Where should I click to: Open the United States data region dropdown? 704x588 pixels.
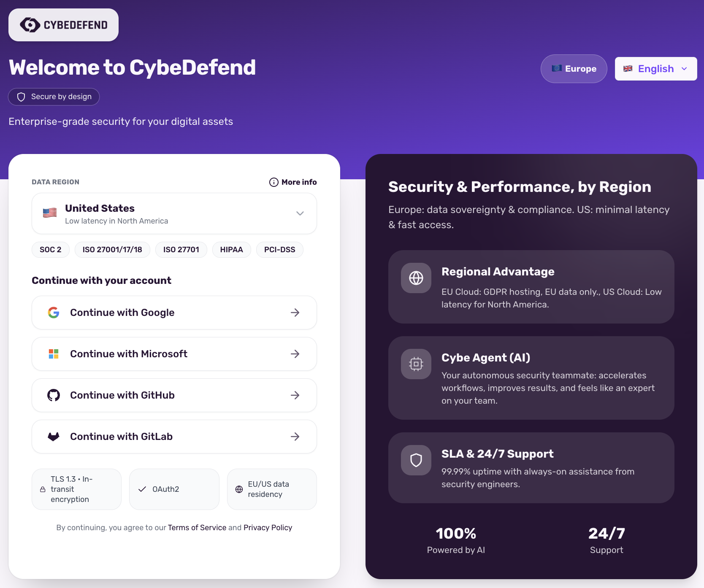pos(174,213)
